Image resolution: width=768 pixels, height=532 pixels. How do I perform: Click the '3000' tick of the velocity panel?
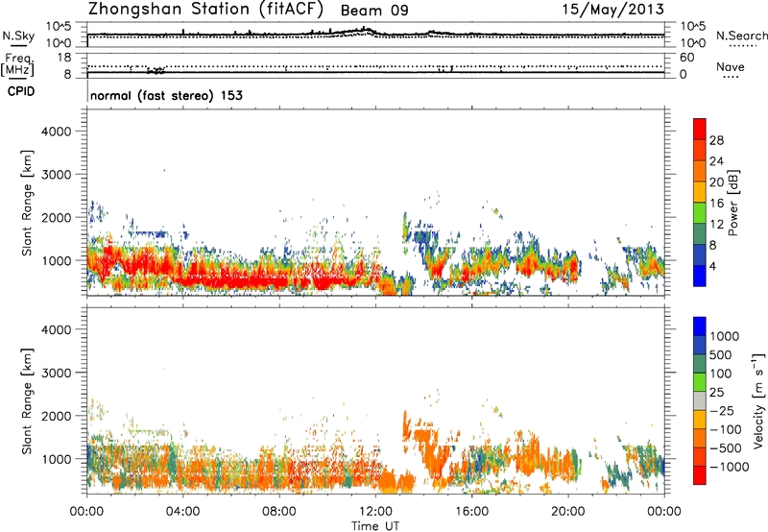56,373
